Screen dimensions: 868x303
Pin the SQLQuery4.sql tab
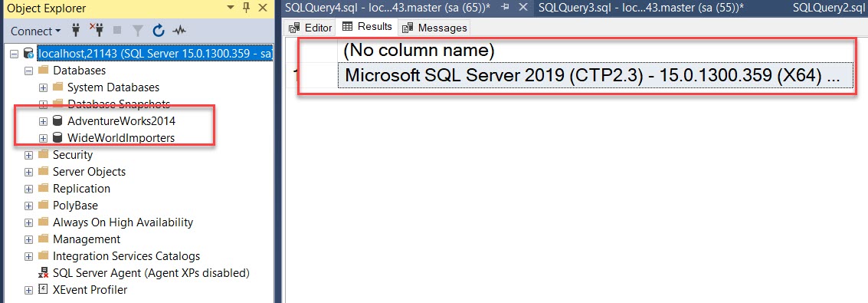tap(505, 8)
